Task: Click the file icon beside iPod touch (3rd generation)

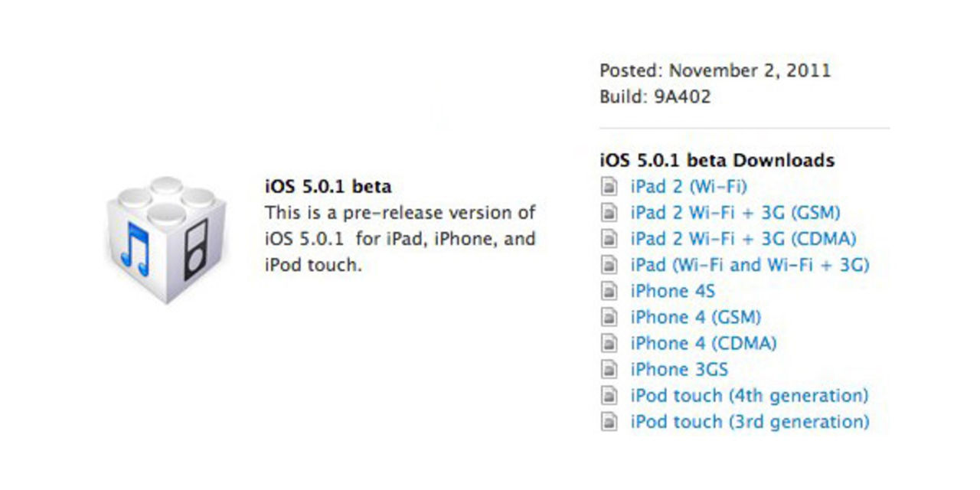Action: pyautogui.click(x=609, y=421)
